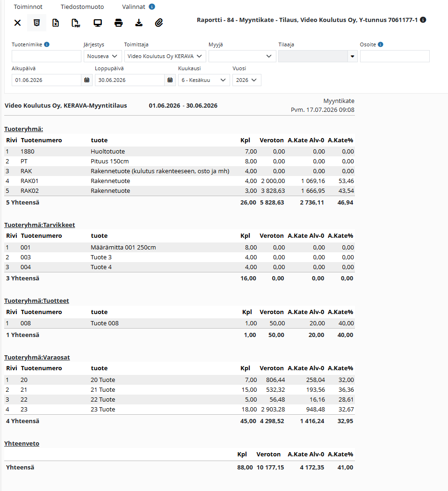This screenshot has height=491, width=448.
Task: Click the X close icon in toolbar
Action: coord(17,23)
